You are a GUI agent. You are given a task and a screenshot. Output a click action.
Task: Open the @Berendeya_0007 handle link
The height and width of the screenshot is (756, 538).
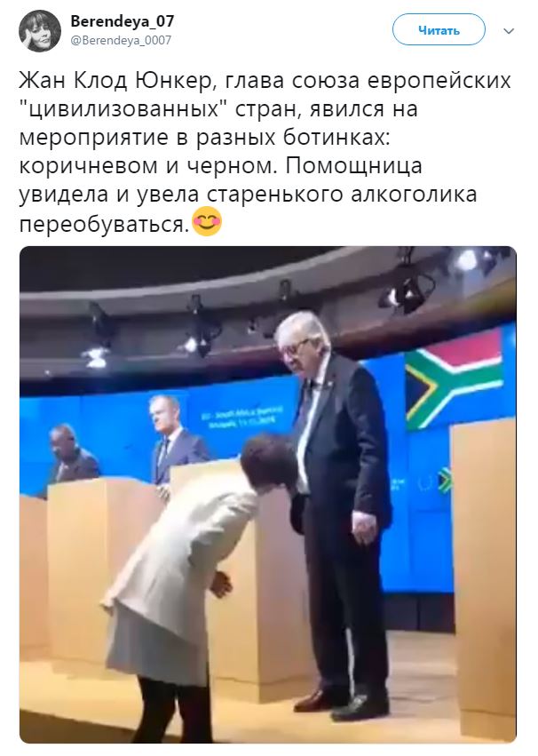[x=121, y=41]
